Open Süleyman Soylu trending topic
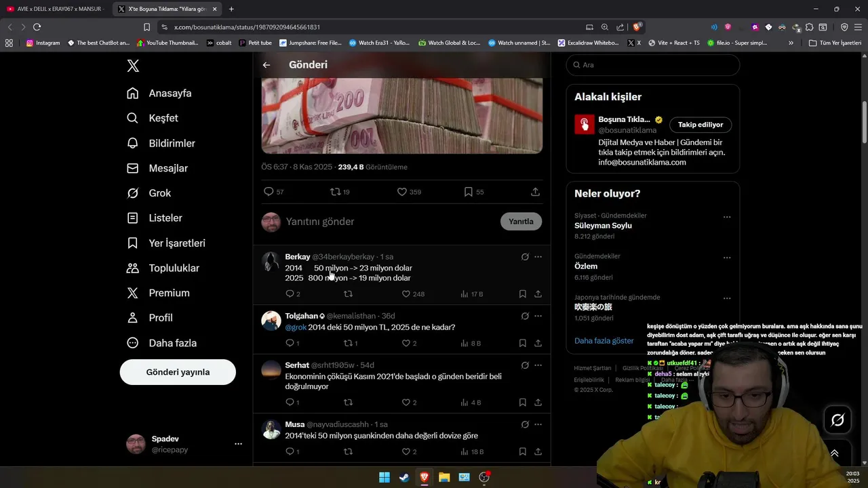This screenshot has height=488, width=868. coord(603,226)
